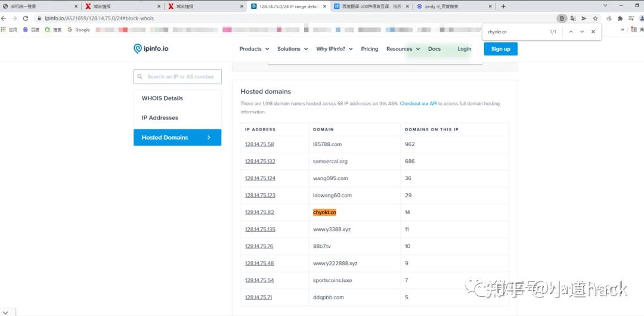Expand the downloads shelf chevron at the bottom left

click(x=6, y=312)
